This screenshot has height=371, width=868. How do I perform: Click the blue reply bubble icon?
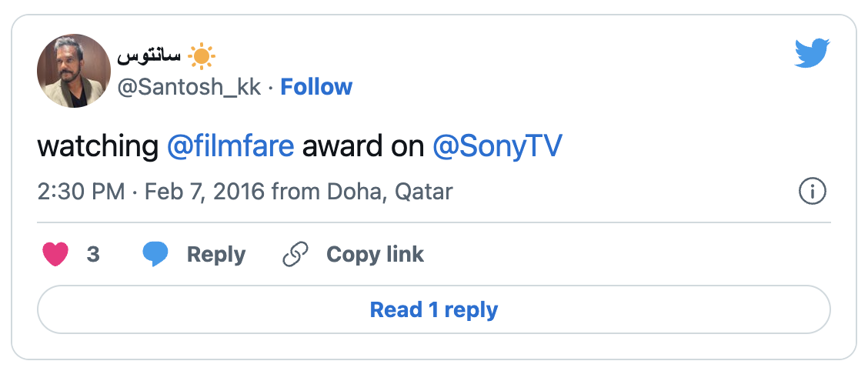pyautogui.click(x=155, y=255)
